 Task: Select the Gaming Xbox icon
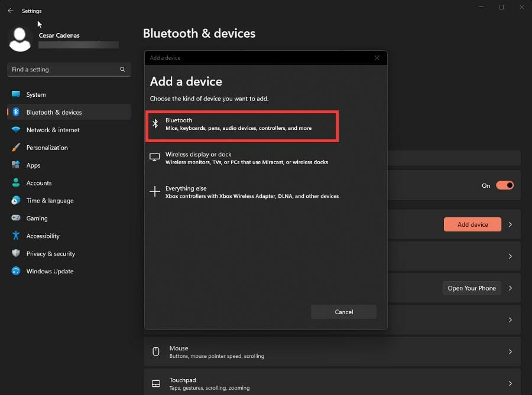coord(15,218)
